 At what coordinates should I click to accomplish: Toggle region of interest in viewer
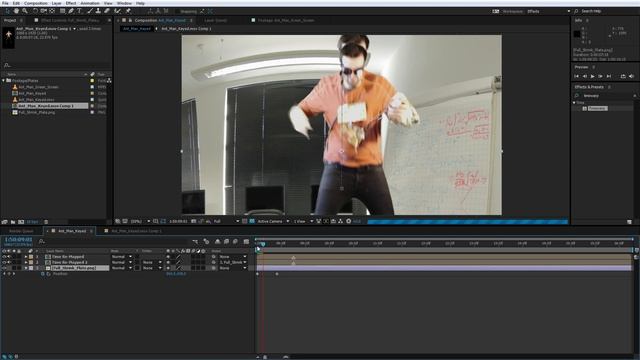[x=244, y=221]
